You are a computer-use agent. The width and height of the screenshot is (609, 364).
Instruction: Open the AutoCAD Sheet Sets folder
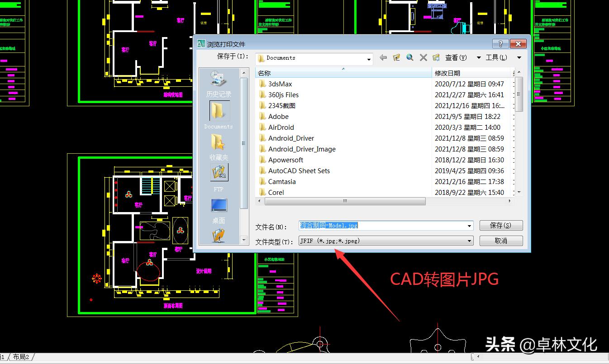299,170
